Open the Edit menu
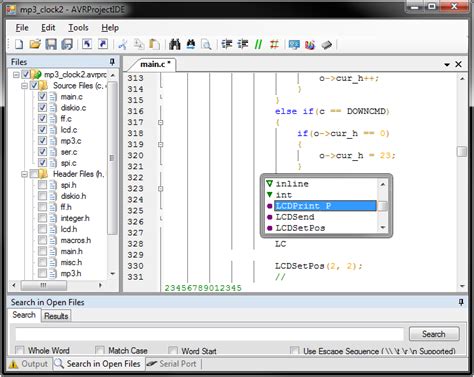This screenshot has height=377, width=474. [x=48, y=28]
